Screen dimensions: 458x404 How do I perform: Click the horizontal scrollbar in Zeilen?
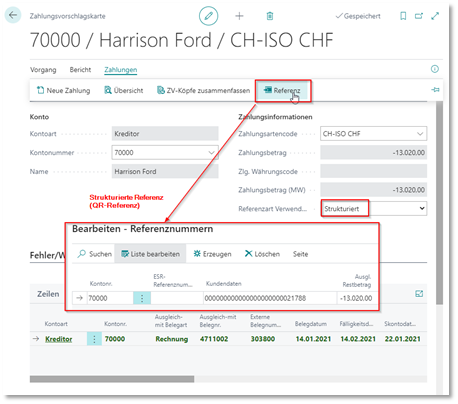pyautogui.click(x=112, y=379)
